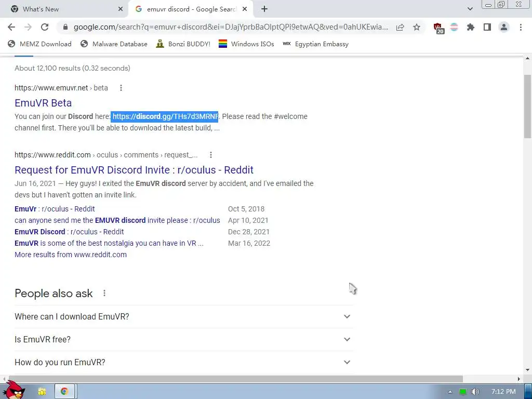Open the Chrome profile avatar
This screenshot has height=399, width=532.
click(504, 27)
